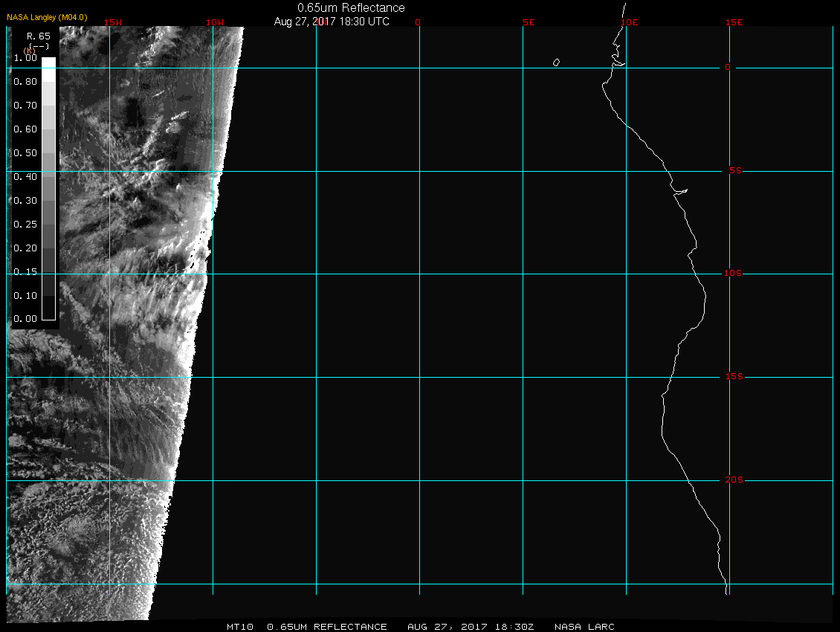The width and height of the screenshot is (840, 632).
Task: Select the "0.65um Reflectance" title text
Action: click(x=351, y=7)
